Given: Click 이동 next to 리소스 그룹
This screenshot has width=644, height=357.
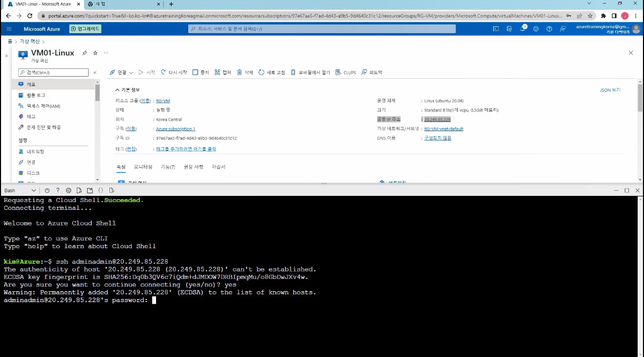Looking at the screenshot, I should click(145, 101).
